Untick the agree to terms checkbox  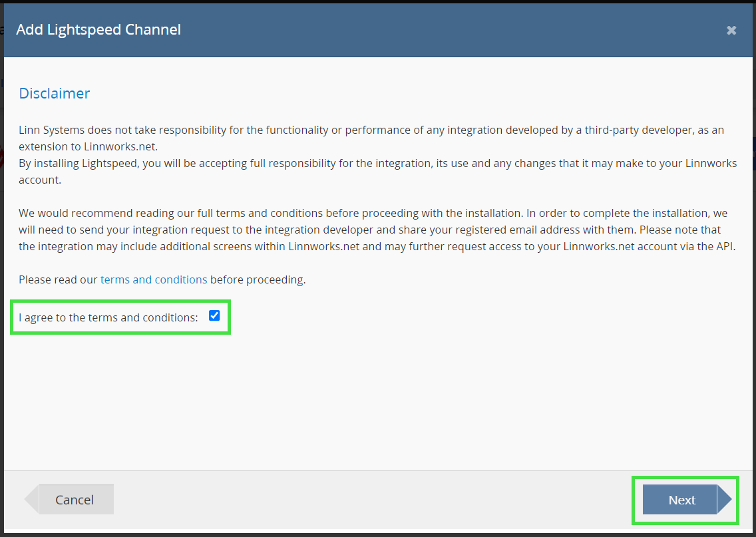(214, 316)
